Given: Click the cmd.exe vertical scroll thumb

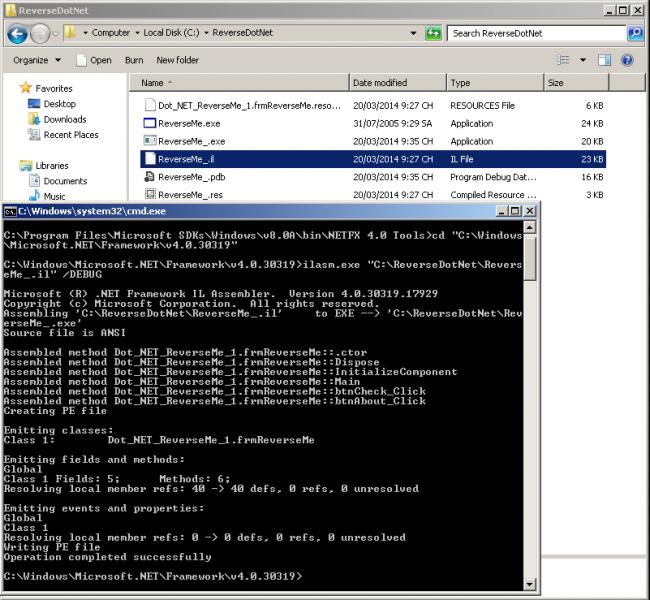Looking at the screenshot, I should point(529,259).
